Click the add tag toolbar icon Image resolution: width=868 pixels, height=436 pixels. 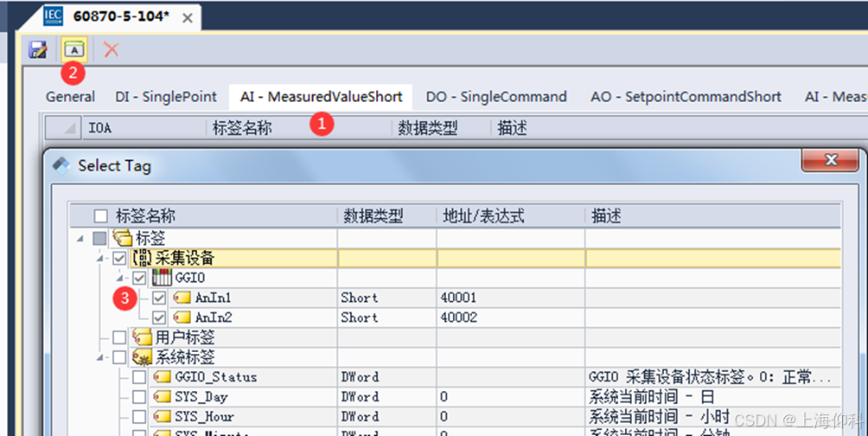click(74, 49)
